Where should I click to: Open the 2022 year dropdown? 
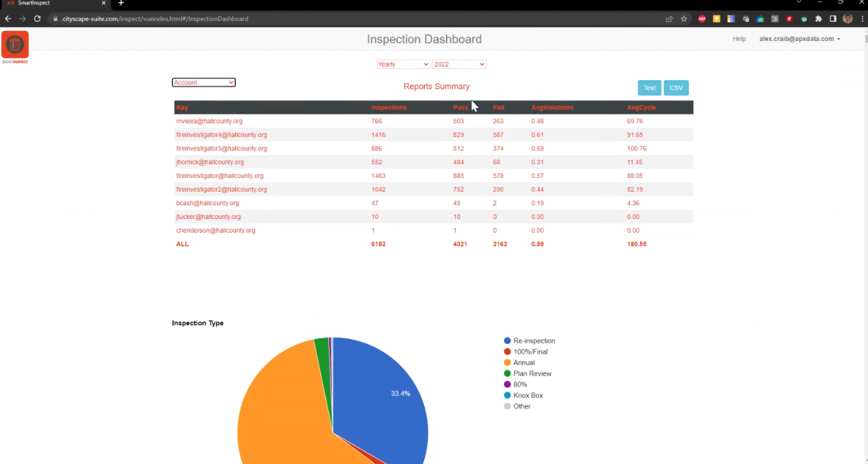point(459,64)
